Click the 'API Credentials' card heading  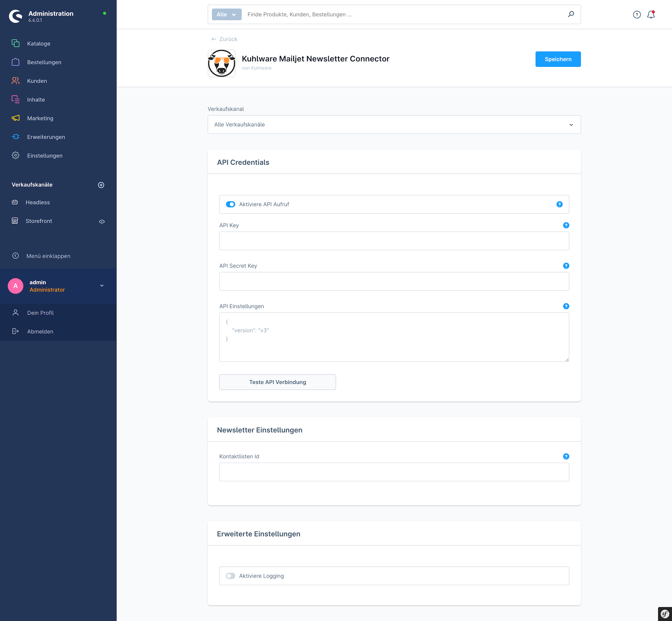[x=243, y=162]
